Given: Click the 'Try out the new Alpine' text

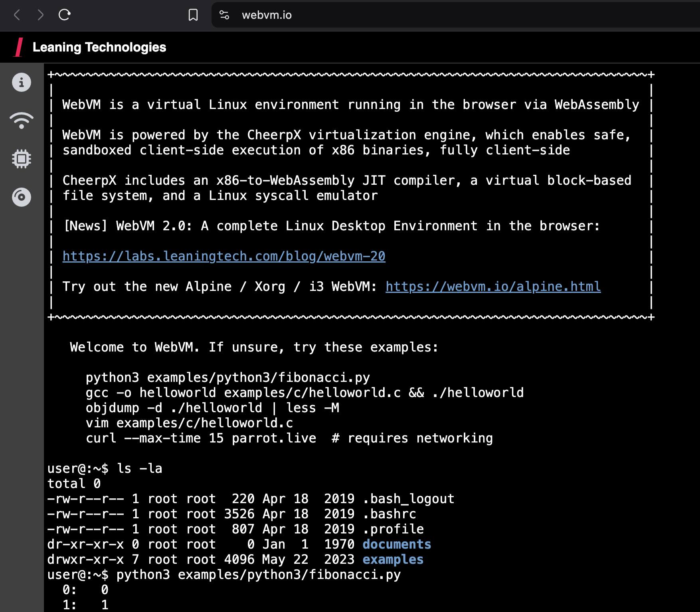Looking at the screenshot, I should tap(219, 286).
